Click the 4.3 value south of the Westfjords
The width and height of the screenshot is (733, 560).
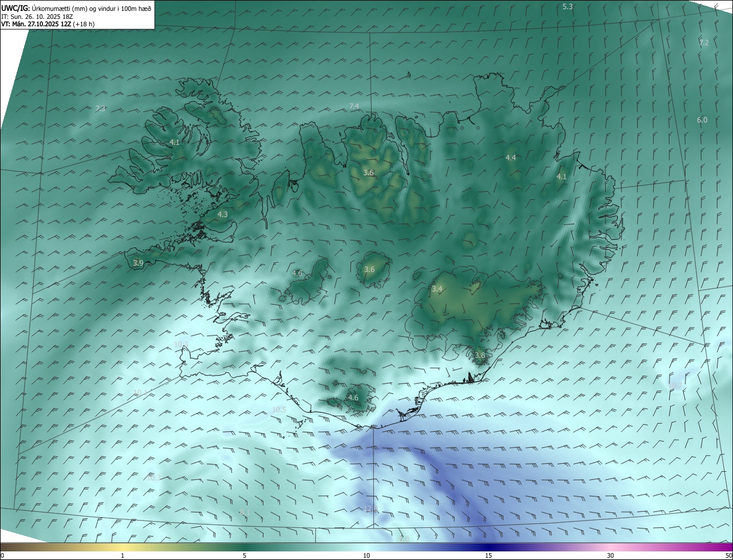[223, 215]
